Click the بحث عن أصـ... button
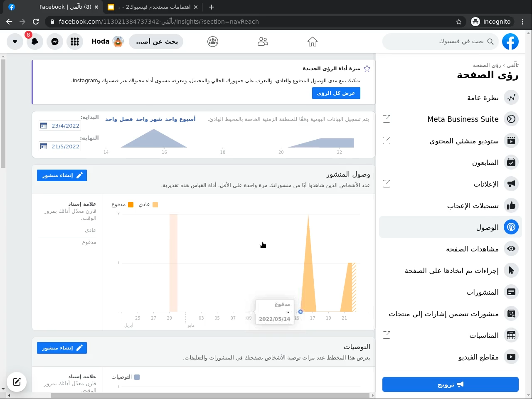This screenshot has width=532, height=399. tap(156, 42)
